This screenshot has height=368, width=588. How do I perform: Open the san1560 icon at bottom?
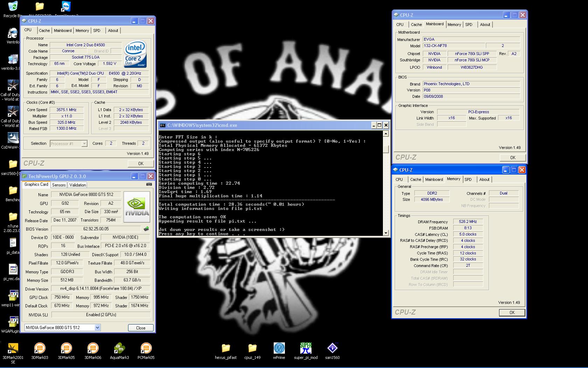pos(332,348)
